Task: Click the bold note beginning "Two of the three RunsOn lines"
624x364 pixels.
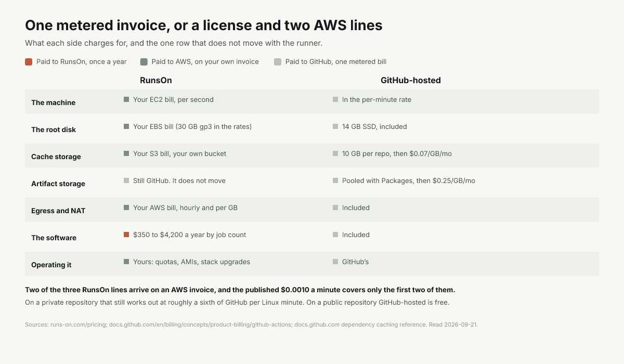Action: (x=240, y=290)
